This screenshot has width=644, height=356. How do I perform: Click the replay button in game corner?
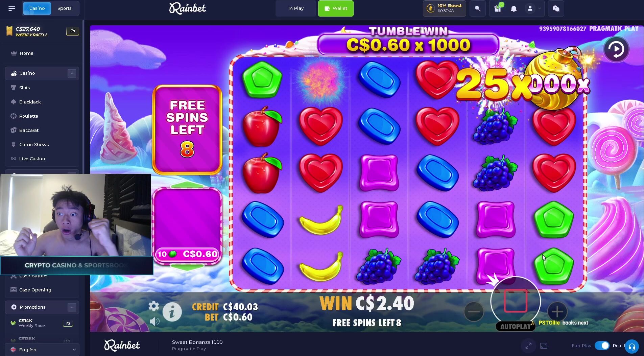click(616, 49)
